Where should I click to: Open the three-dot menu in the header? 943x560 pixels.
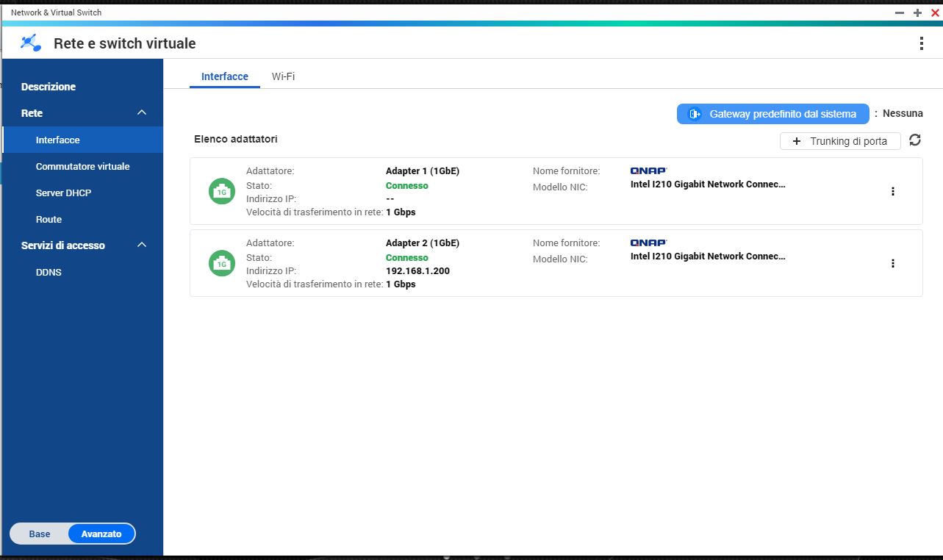coord(921,43)
